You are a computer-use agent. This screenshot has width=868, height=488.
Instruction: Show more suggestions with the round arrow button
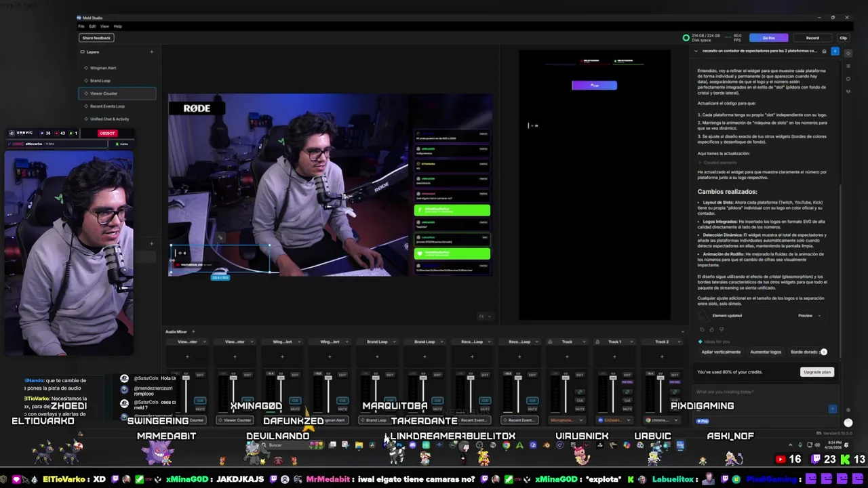[824, 352]
